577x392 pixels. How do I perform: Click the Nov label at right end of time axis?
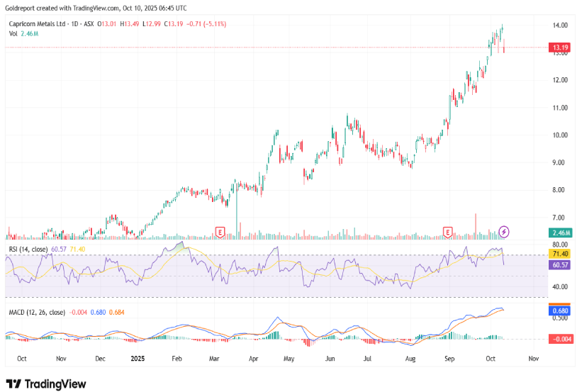pyautogui.click(x=533, y=359)
